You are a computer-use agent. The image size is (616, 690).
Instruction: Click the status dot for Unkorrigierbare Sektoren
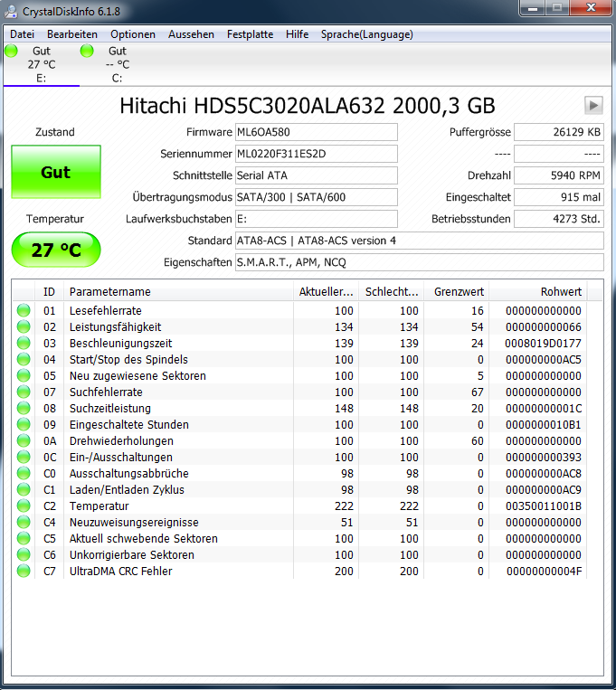point(24,555)
